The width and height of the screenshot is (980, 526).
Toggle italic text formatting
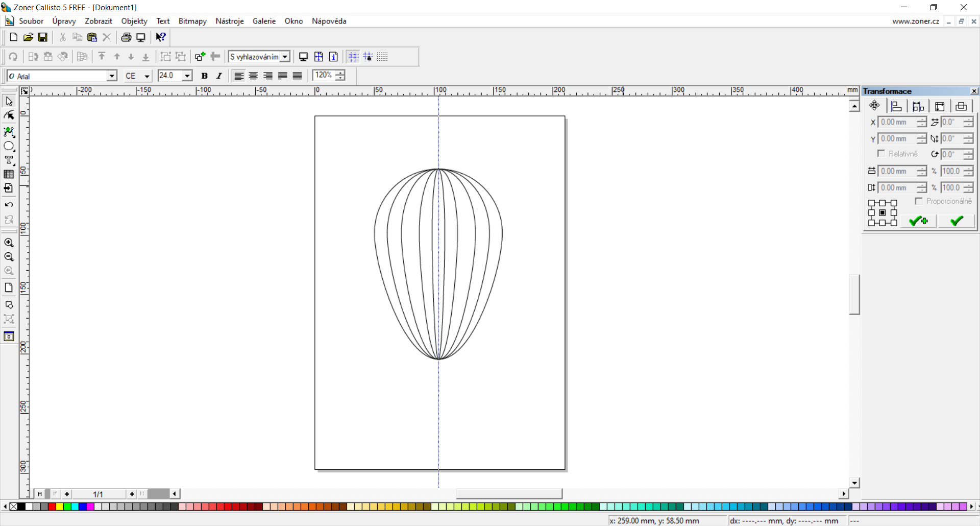pos(219,76)
